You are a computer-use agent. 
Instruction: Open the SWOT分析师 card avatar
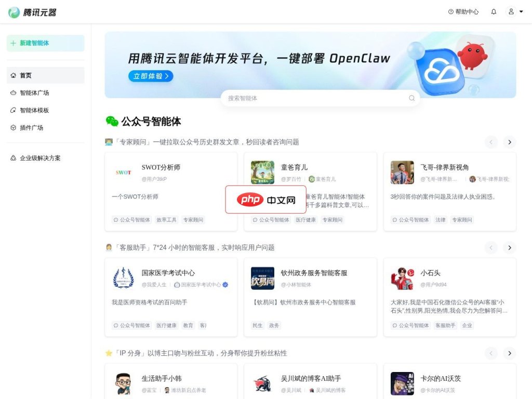point(124,172)
